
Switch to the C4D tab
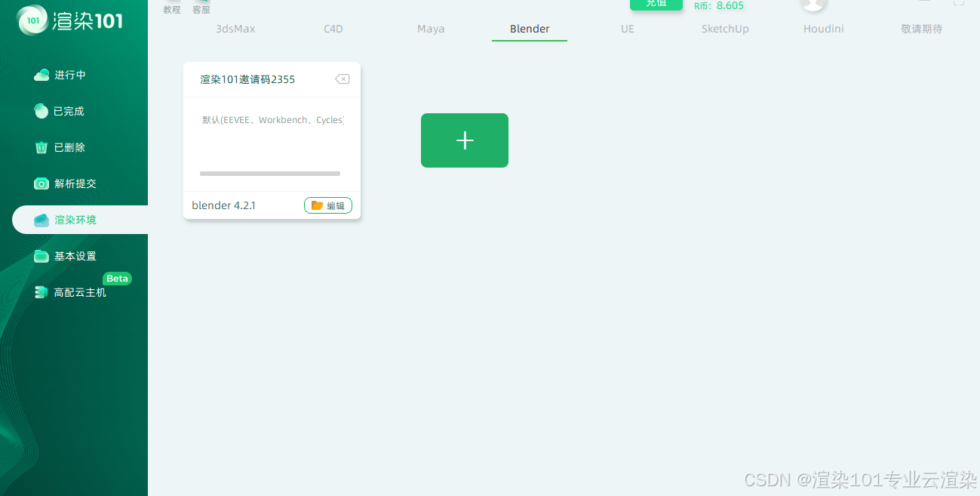[333, 29]
